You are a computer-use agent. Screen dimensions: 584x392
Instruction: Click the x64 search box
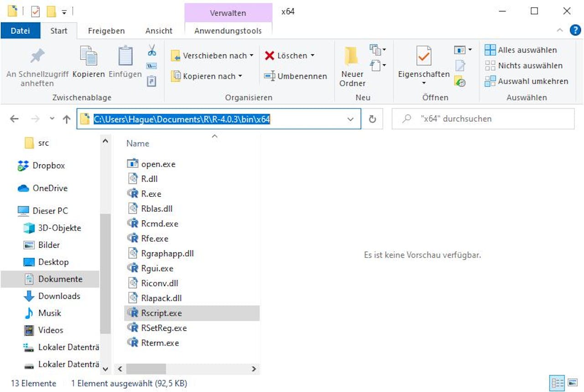483,119
